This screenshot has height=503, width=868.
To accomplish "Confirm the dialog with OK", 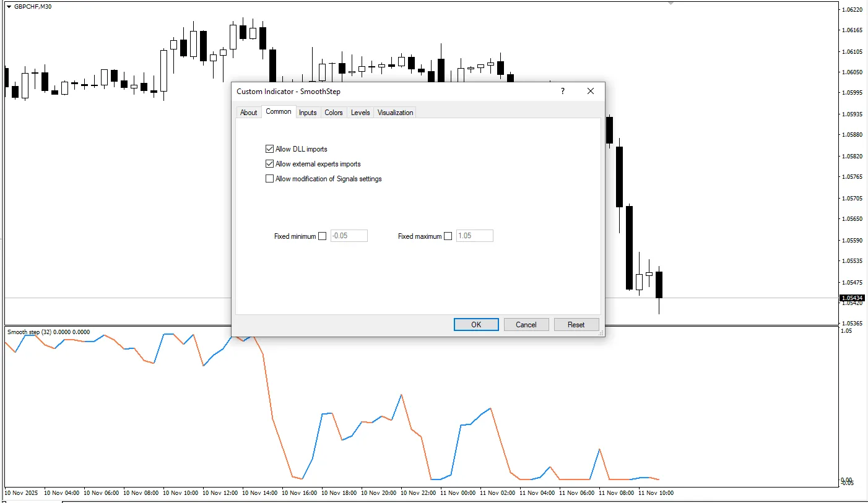I will tap(476, 325).
